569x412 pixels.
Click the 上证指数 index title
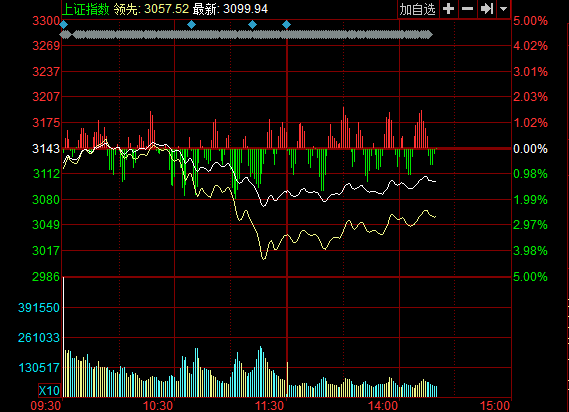[86, 9]
